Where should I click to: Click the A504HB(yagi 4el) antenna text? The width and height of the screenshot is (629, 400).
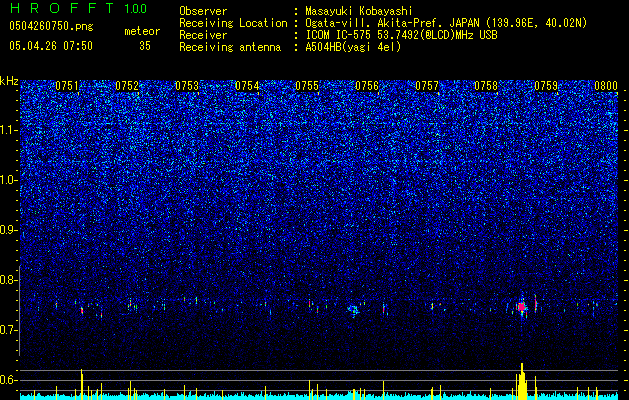pos(353,47)
